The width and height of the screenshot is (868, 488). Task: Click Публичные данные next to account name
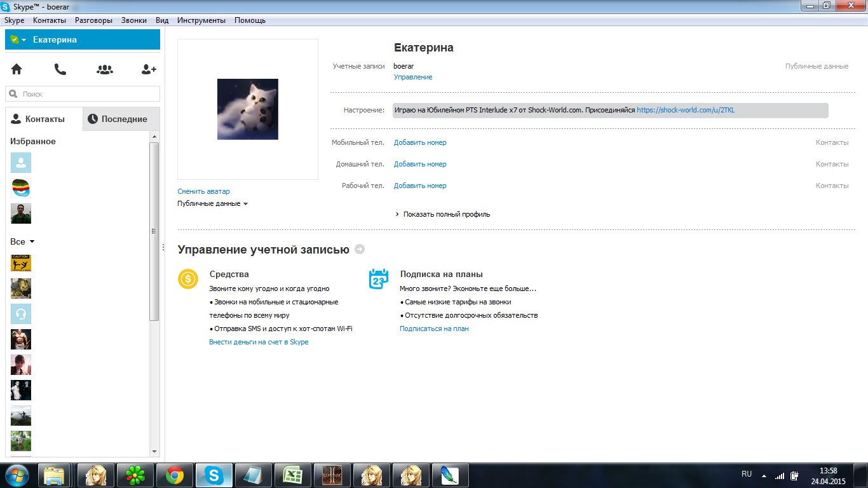tap(817, 66)
